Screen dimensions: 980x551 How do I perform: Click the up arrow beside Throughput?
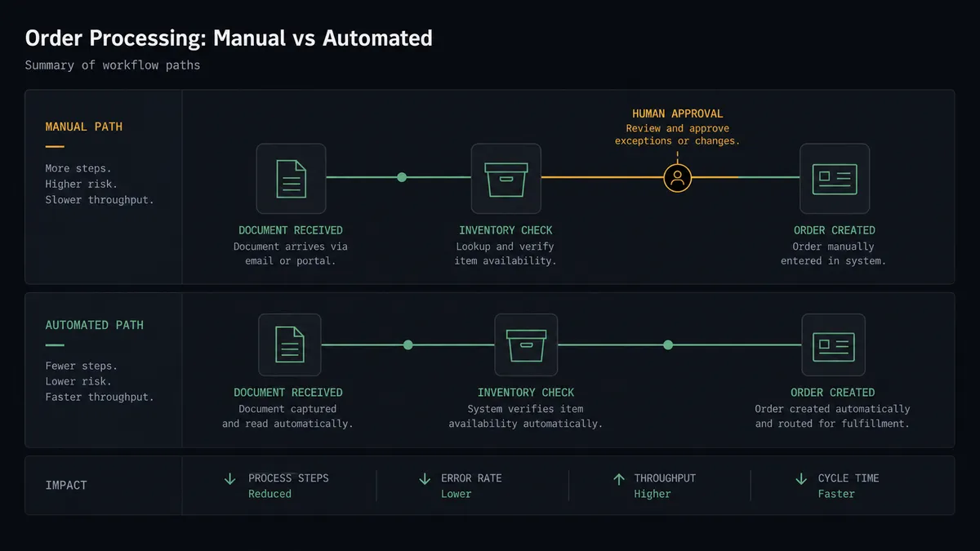[619, 478]
